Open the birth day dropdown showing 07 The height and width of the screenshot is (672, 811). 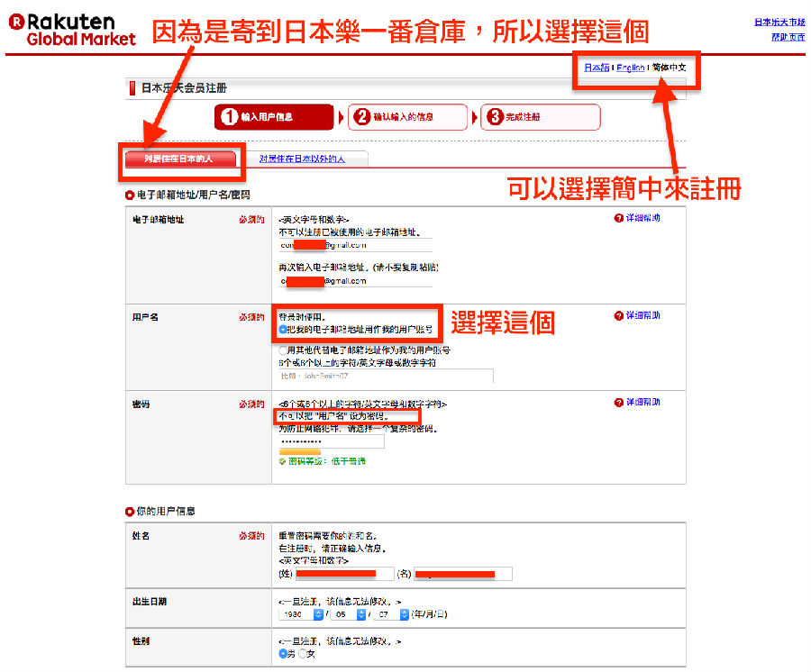(392, 614)
